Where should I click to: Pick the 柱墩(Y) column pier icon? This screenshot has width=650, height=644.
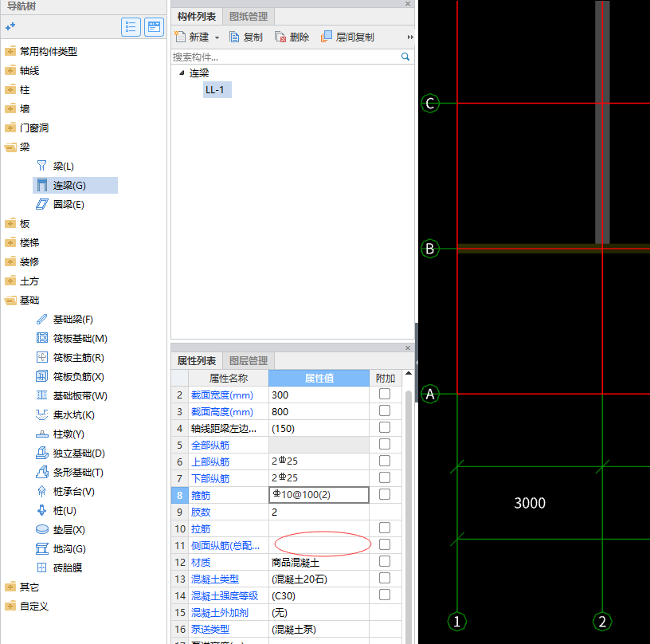(42, 434)
